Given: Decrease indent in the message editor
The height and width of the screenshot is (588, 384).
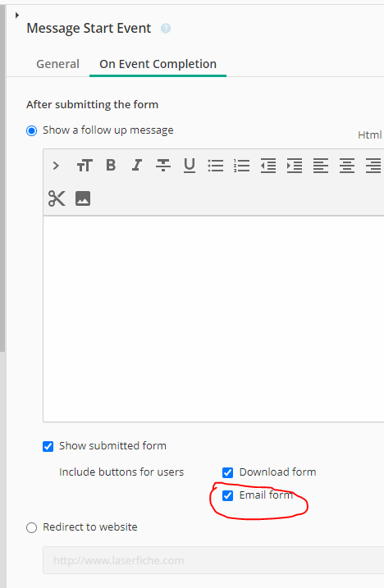Looking at the screenshot, I should click(268, 166).
